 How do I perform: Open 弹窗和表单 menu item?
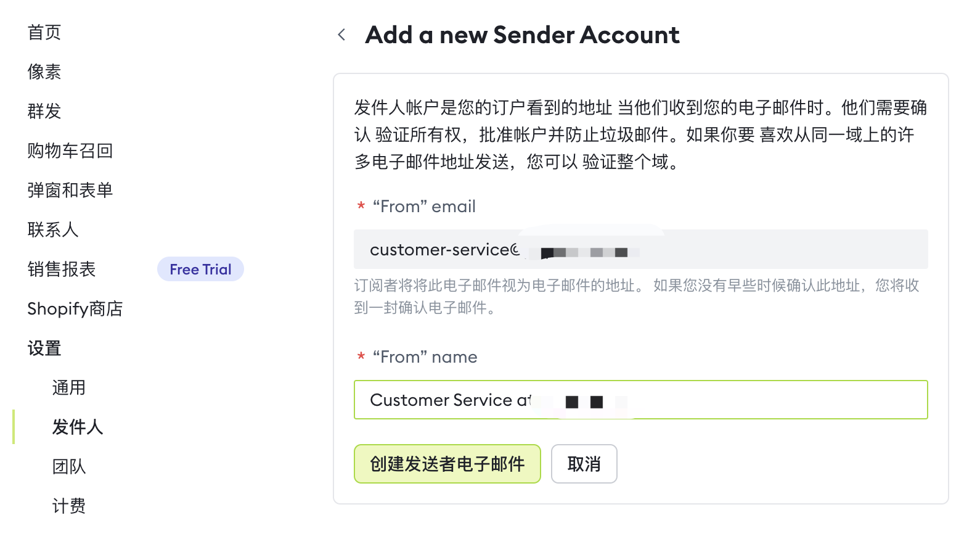70,191
